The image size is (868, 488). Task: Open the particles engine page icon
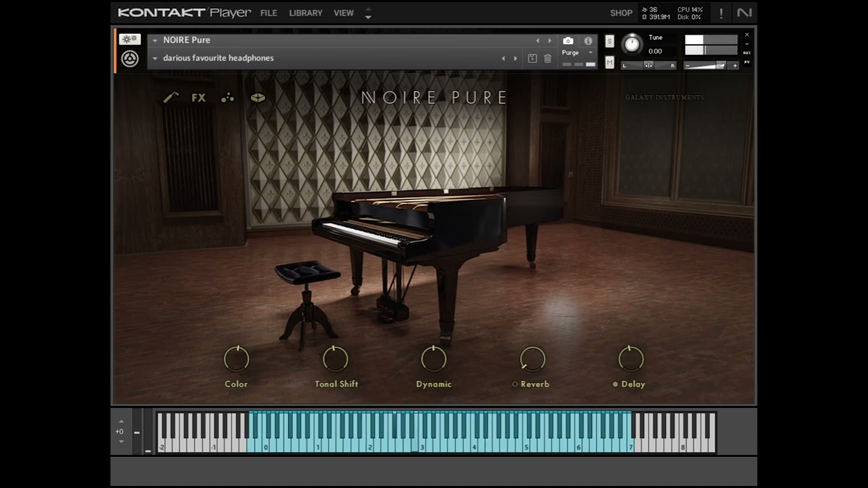(227, 98)
